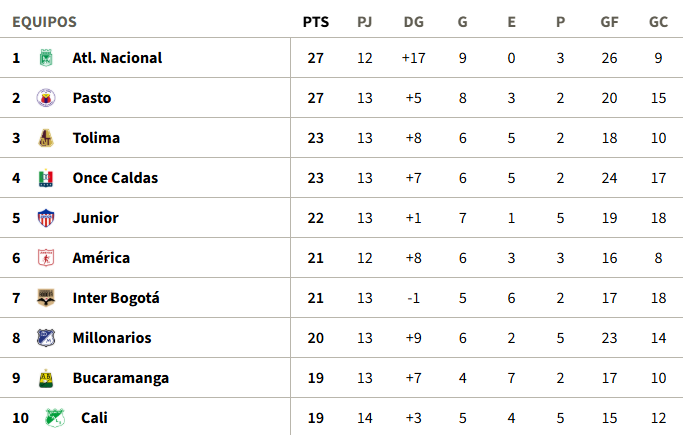Open the Bucaramanga team name link
Screen dimensions: 685x435
[120, 378]
